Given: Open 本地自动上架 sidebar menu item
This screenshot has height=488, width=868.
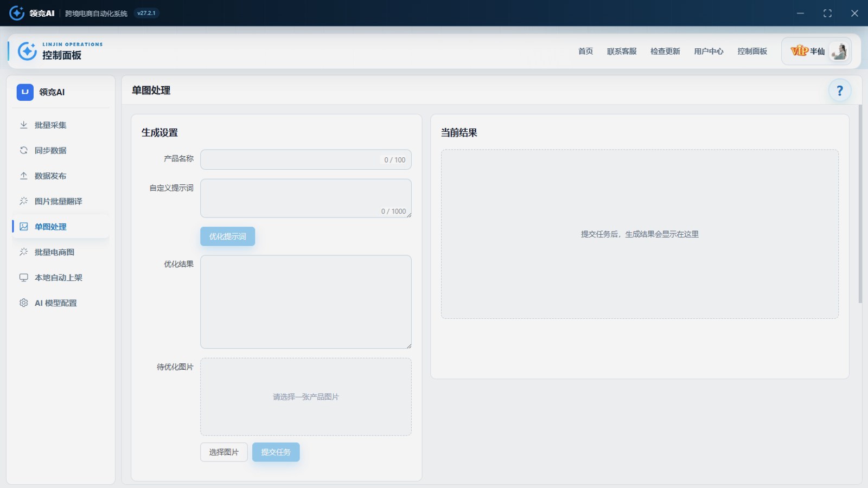Looking at the screenshot, I should [61, 278].
